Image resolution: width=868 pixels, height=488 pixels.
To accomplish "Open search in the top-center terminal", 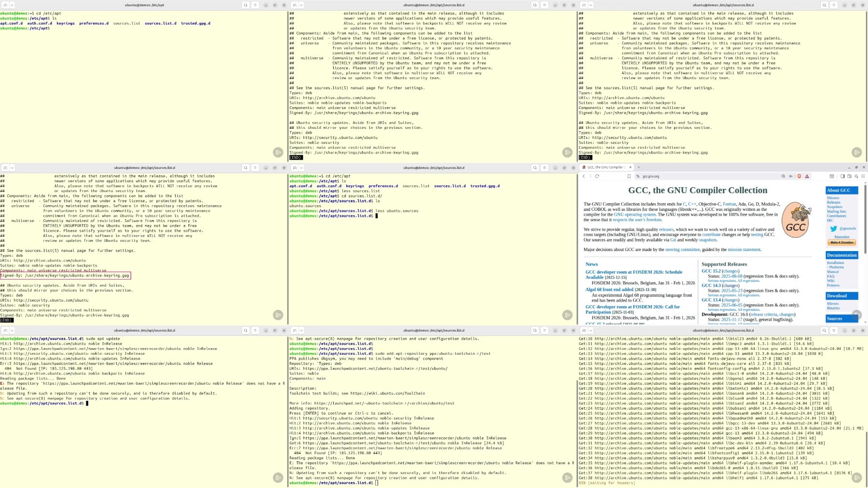I will (x=535, y=5).
